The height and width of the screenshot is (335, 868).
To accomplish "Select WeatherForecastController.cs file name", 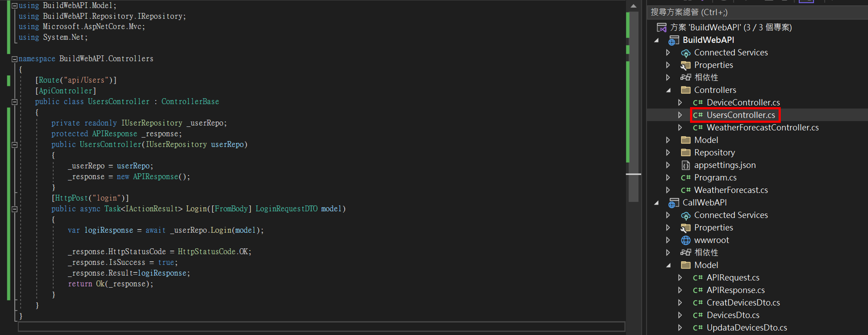I will [763, 128].
